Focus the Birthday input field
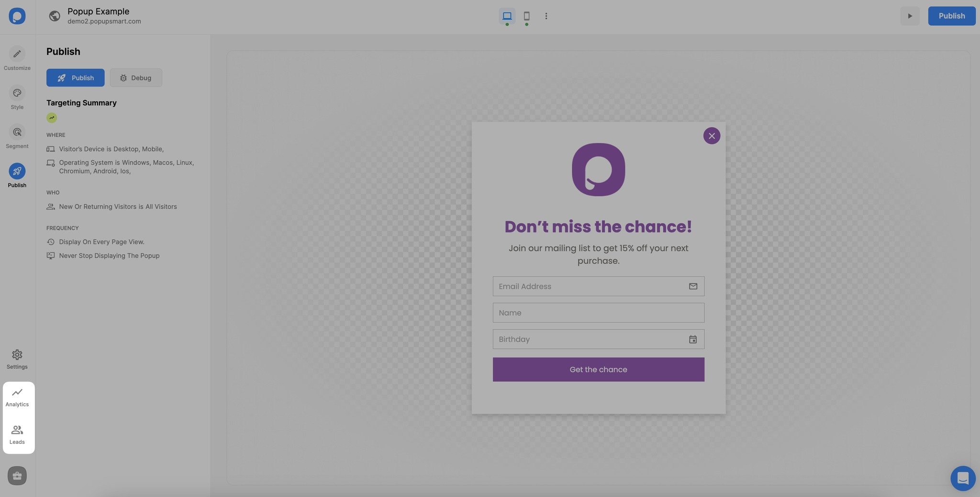Screen dimensions: 980x497 [599, 339]
